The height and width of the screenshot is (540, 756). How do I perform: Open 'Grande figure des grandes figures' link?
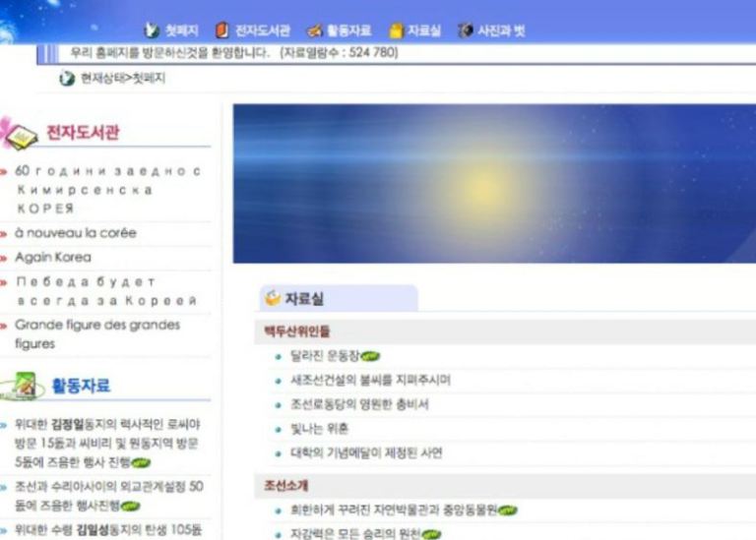pyautogui.click(x=96, y=333)
